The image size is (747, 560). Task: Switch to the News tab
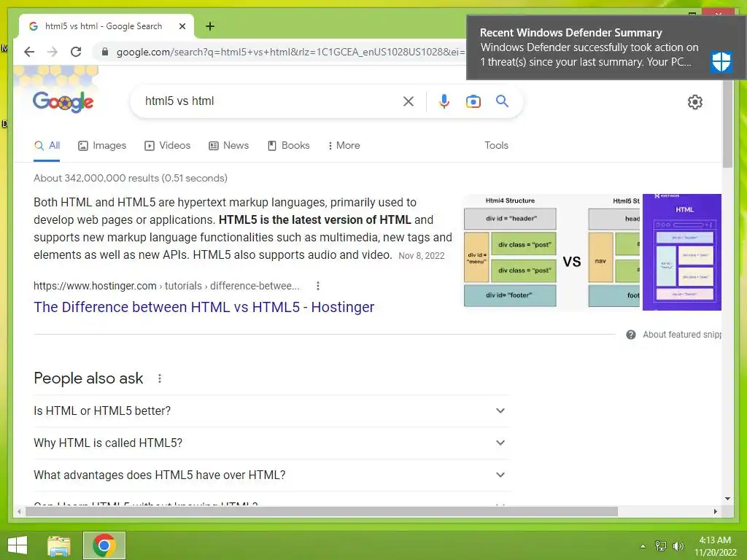tap(228, 146)
